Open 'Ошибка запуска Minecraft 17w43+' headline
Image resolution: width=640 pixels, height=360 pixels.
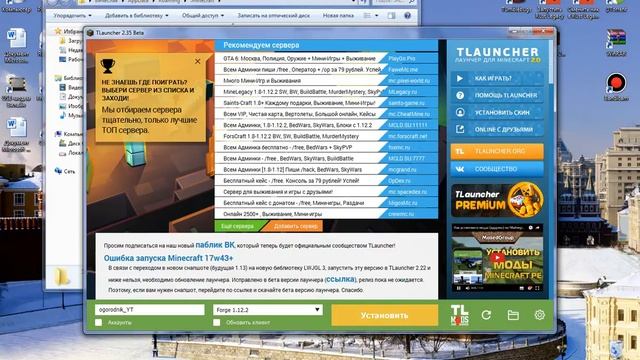click(168, 258)
